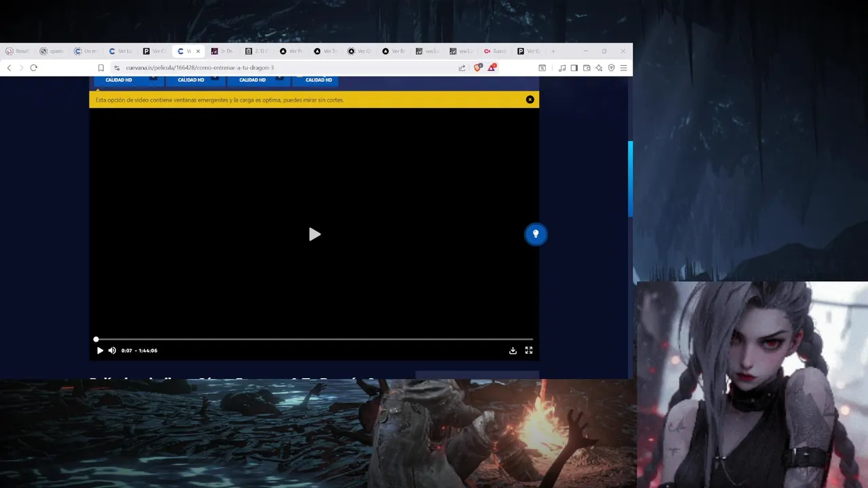Switch to the 'Ver La' tab
The image size is (868, 488).
121,51
